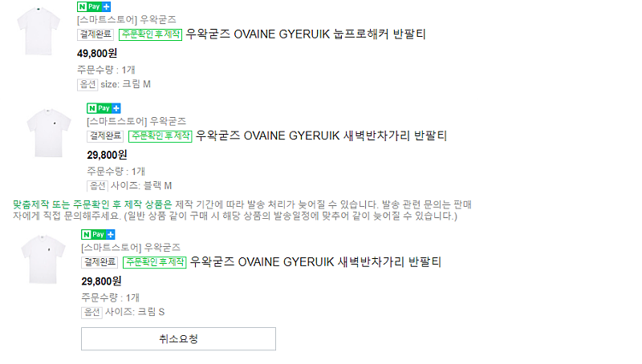Screen dimensions: 642x364
Task: Open the 눕프로해커 반팔티 product thumbnail
Action: (35, 29)
